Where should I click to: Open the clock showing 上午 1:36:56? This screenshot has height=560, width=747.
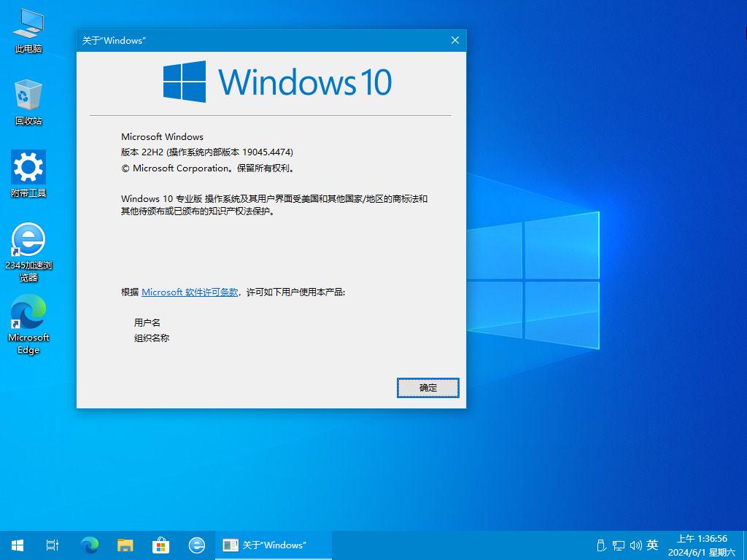[703, 545]
